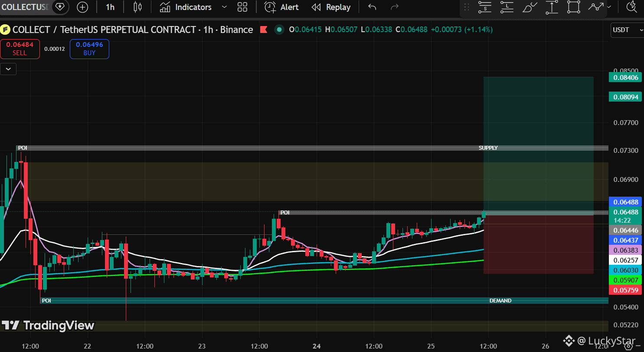
Task: Start Bar Replay mode
Action: click(331, 7)
